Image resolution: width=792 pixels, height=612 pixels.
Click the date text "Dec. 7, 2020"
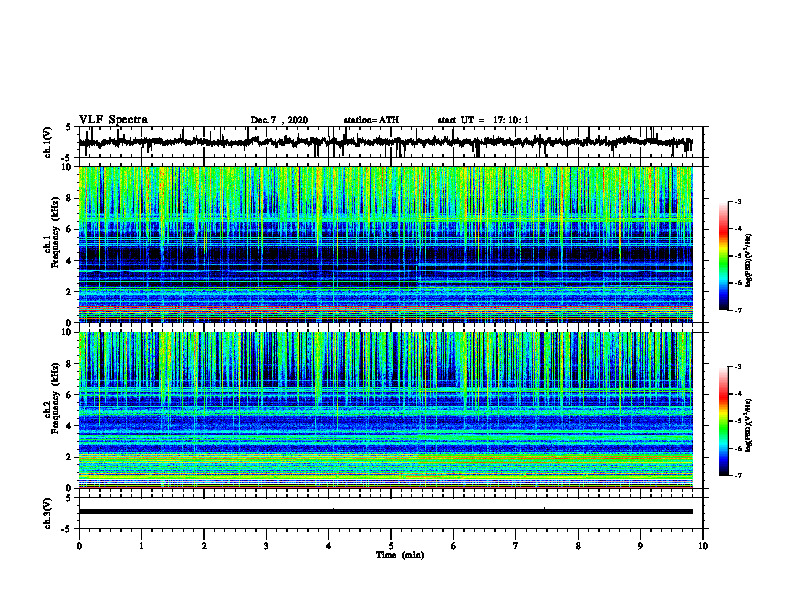click(279, 120)
